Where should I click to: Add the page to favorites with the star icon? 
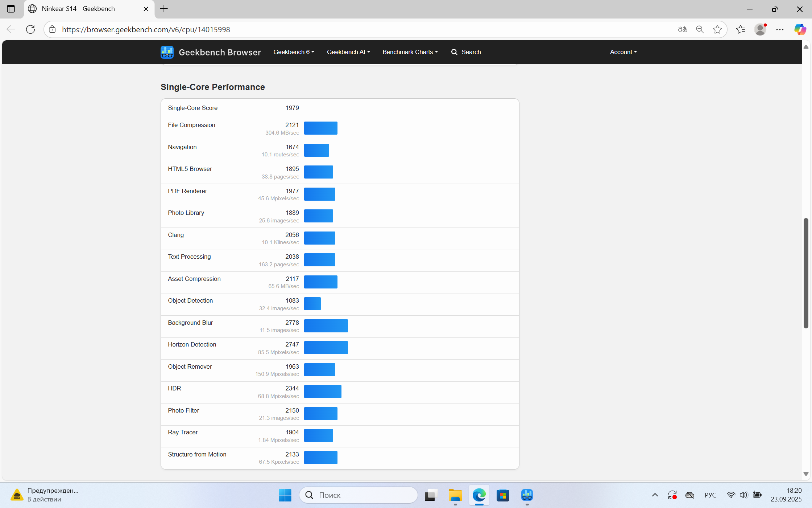(717, 29)
